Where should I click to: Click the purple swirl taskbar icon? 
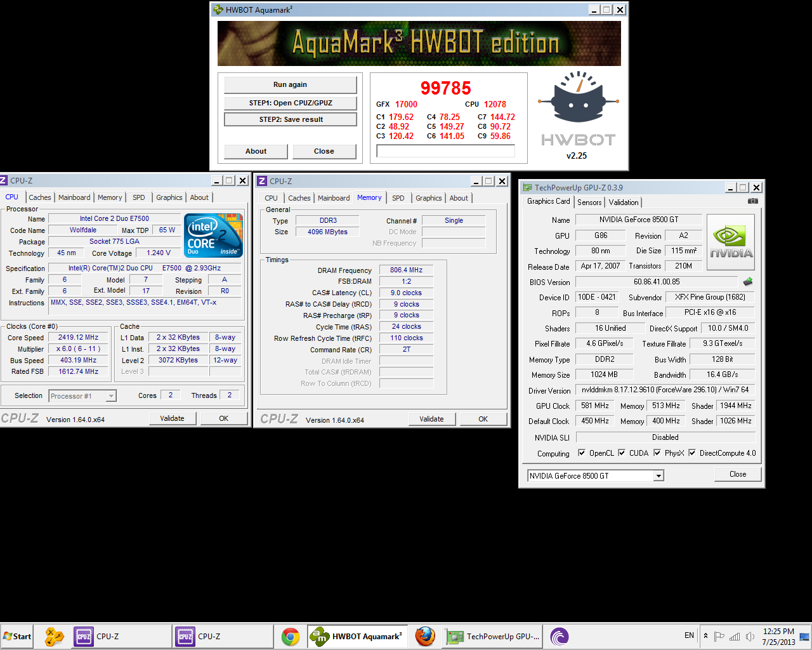coord(560,637)
